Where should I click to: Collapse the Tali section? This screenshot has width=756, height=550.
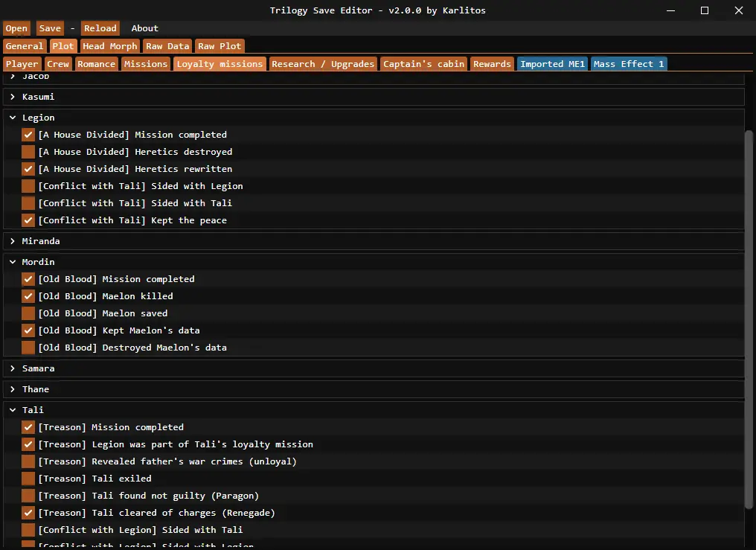point(374,410)
